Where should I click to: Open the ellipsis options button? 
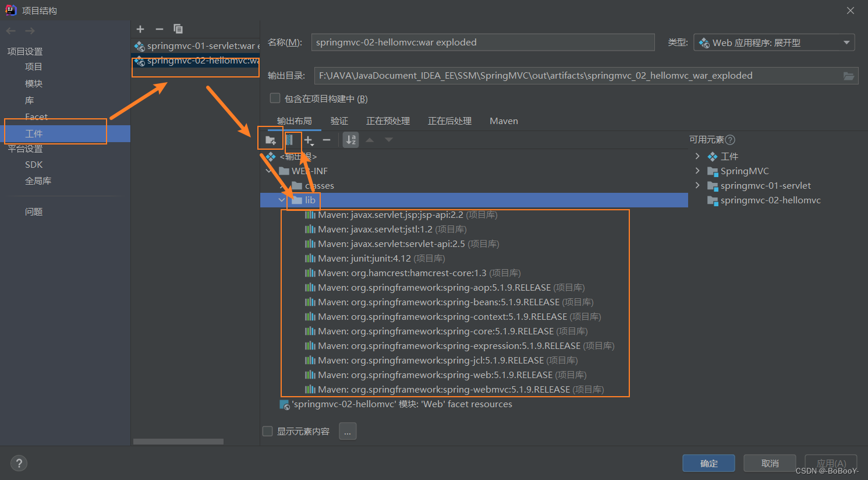pos(348,432)
